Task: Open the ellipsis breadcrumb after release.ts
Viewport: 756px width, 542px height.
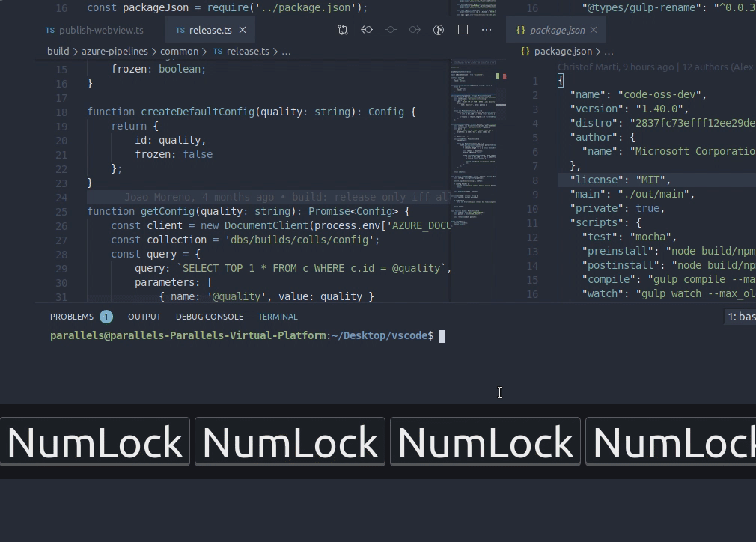Action: (x=286, y=51)
